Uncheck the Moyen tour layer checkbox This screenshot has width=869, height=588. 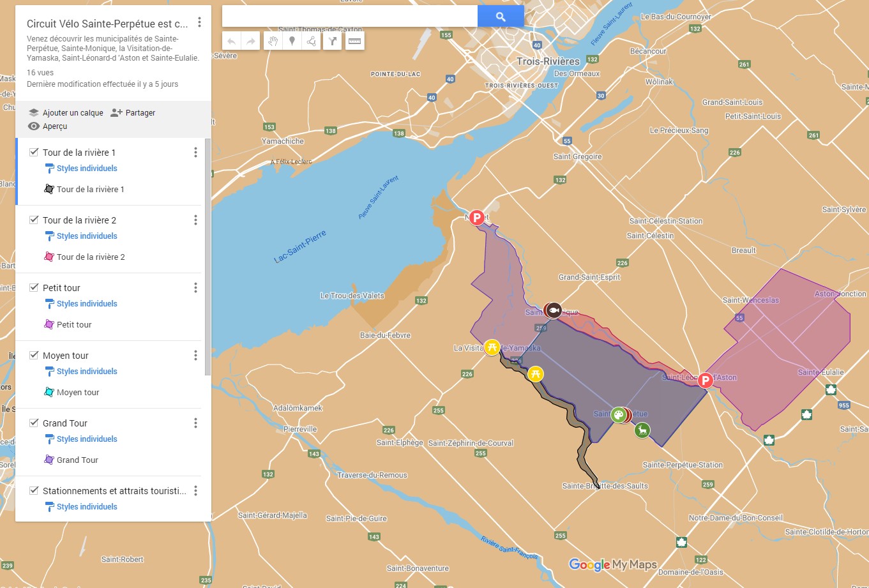tap(34, 355)
